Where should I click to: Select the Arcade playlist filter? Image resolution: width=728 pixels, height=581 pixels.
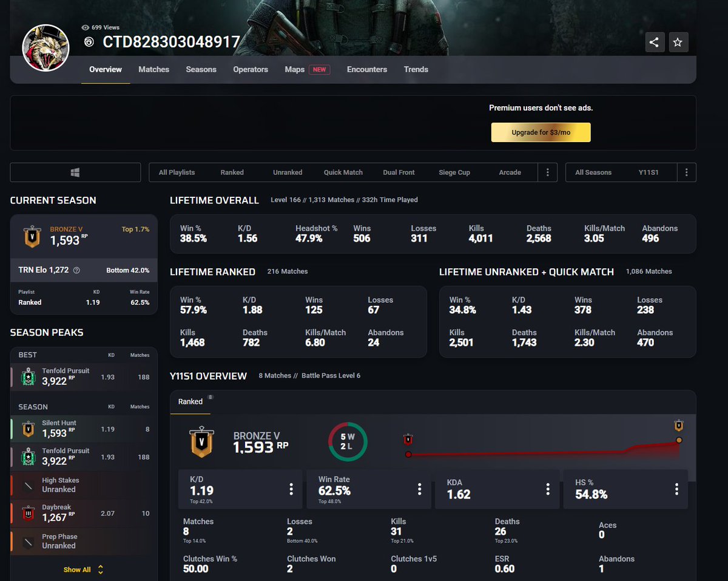(x=510, y=172)
